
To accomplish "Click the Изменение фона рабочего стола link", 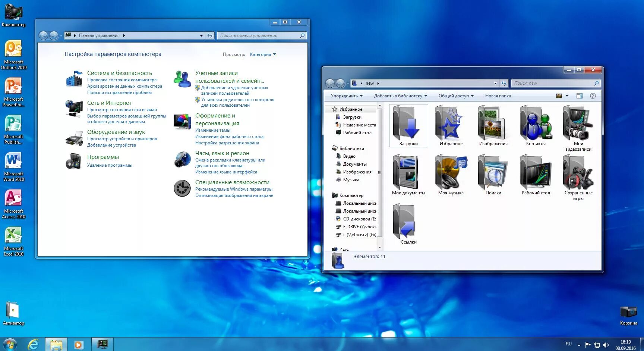I will [x=229, y=137].
